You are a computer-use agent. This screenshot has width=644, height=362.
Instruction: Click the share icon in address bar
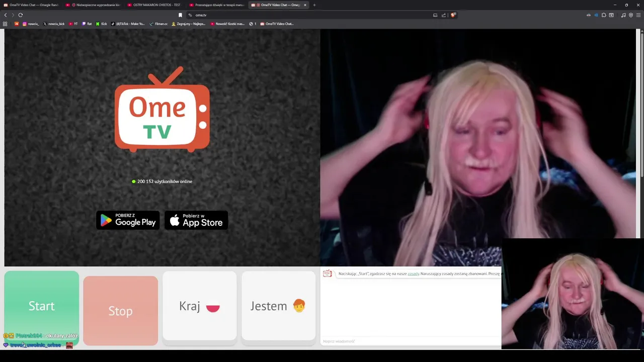[x=444, y=15]
